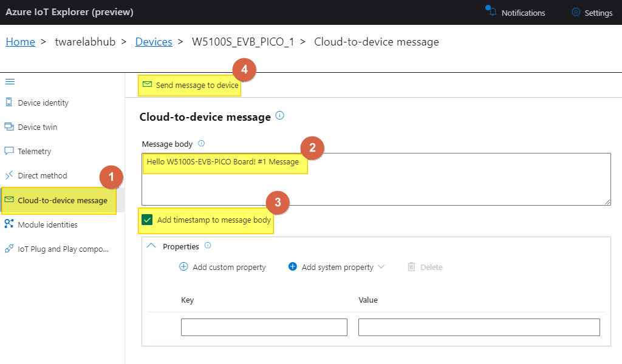Click the Cloud-to-device message breadcrumb text

pyautogui.click(x=377, y=42)
